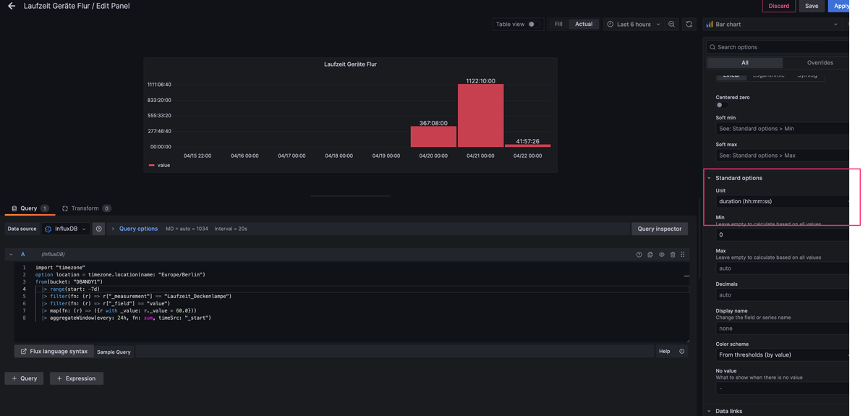868x416 pixels.
Task: Click the Min value field
Action: [x=782, y=235]
